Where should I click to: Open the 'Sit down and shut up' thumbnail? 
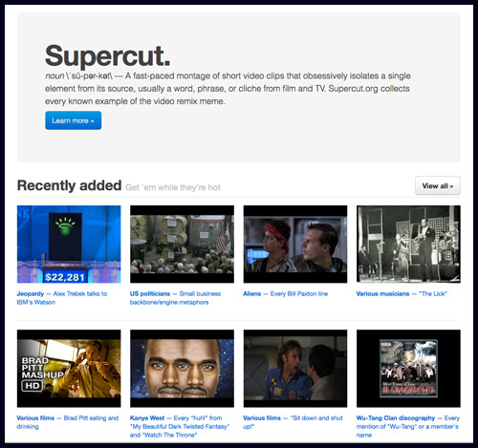295,369
